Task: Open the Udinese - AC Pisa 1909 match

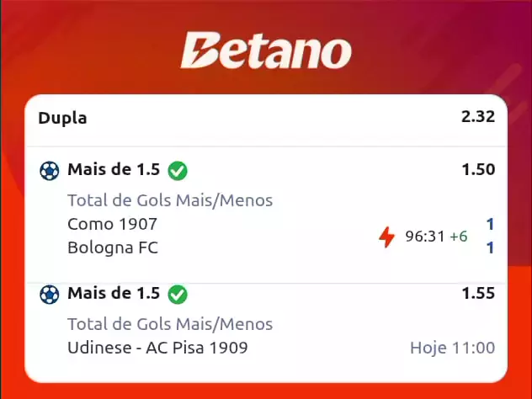Action: 157,348
